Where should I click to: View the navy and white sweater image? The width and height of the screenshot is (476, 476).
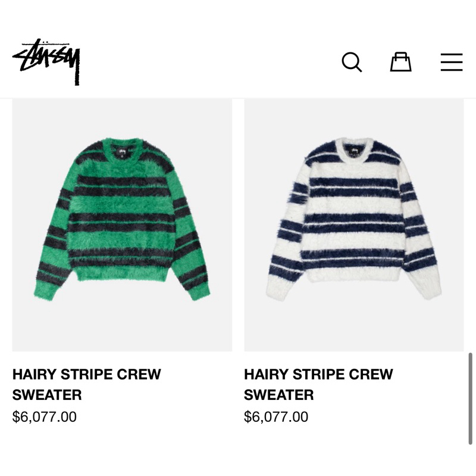[354, 225]
